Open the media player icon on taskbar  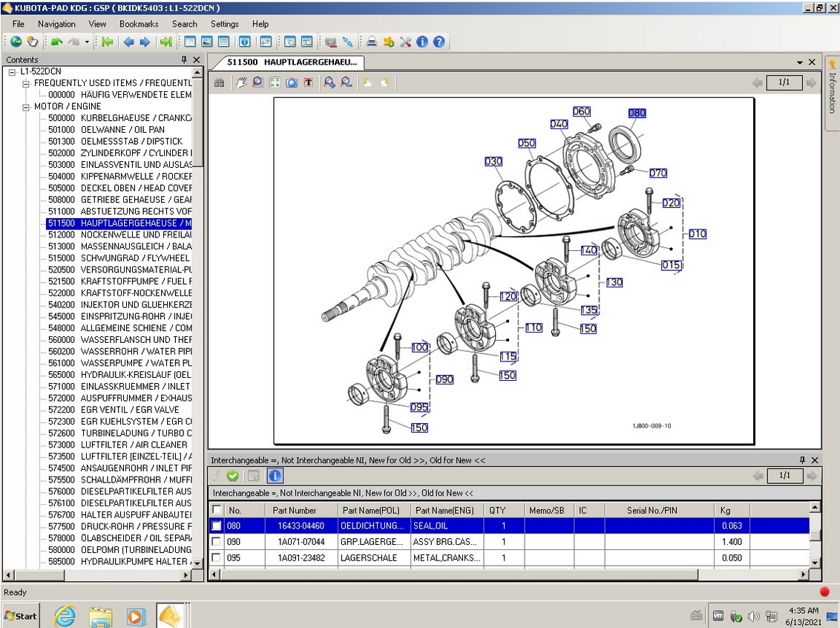click(136, 616)
